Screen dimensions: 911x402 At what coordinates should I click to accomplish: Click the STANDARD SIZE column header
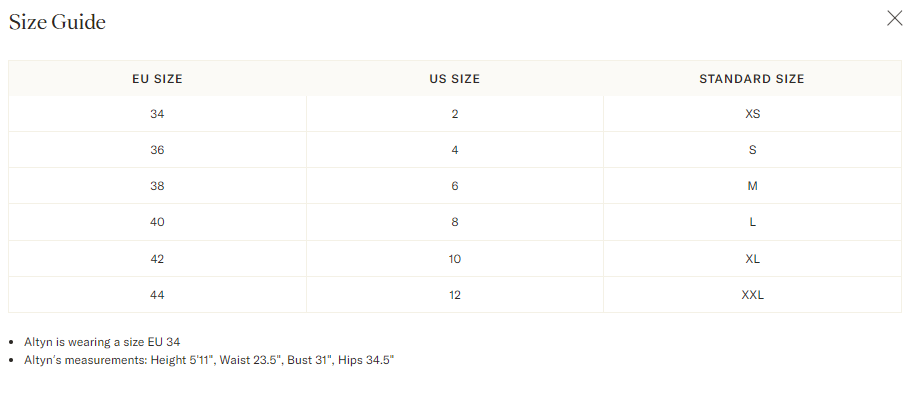click(752, 79)
